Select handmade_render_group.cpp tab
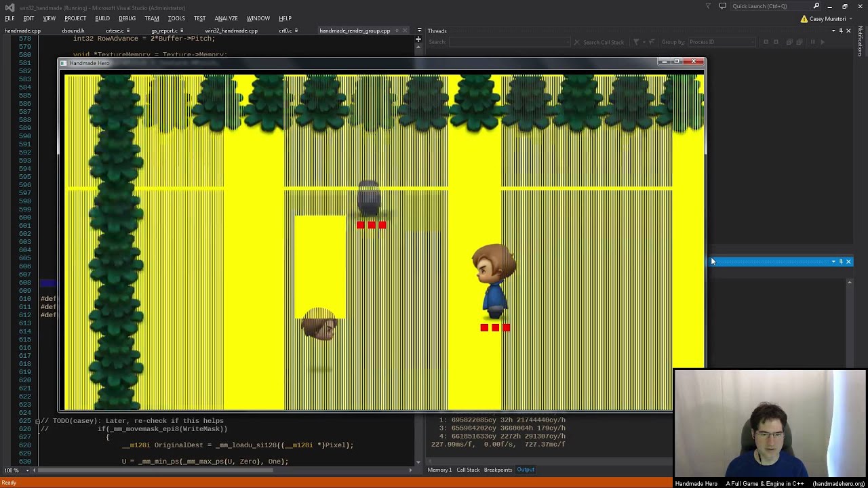868x488 pixels. pyautogui.click(x=355, y=30)
